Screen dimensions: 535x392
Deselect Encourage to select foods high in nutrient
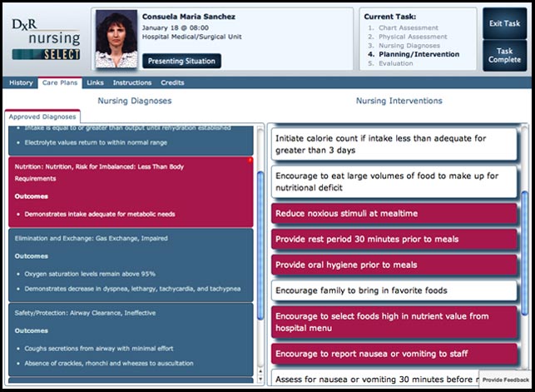(x=394, y=322)
